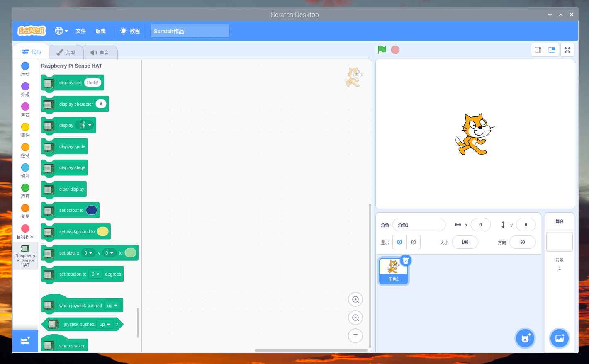This screenshot has width=589, height=364.
Task: Delete 角色1 with the trash icon
Action: [406, 260]
